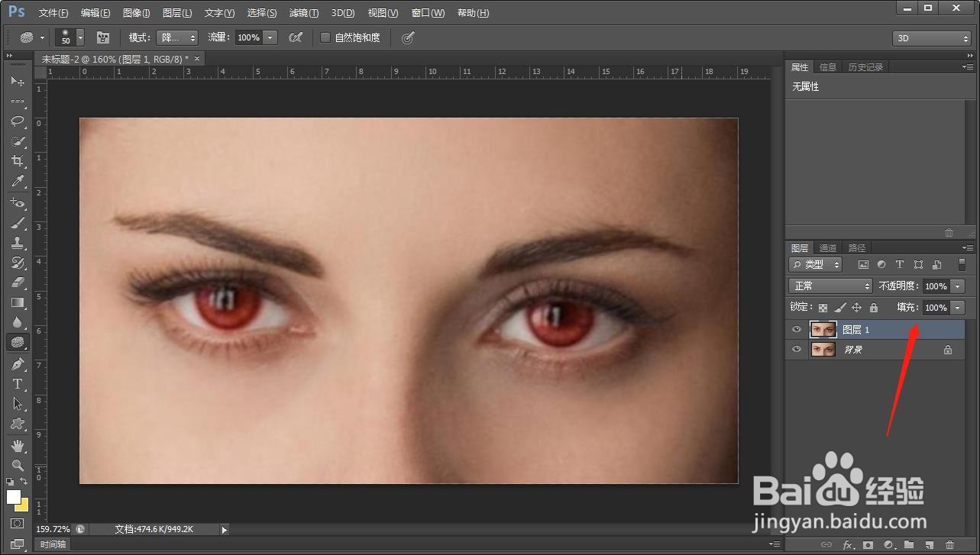
Task: Select the Lasso tool
Action: (17, 121)
